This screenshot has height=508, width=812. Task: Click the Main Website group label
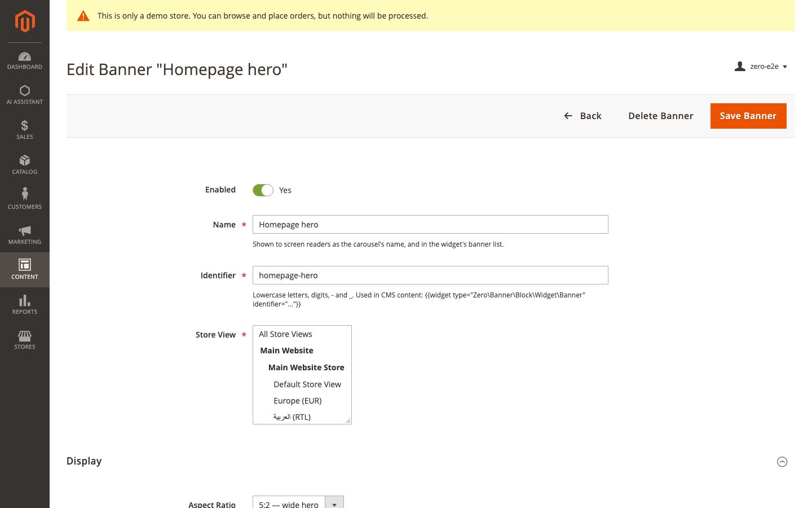[286, 351]
